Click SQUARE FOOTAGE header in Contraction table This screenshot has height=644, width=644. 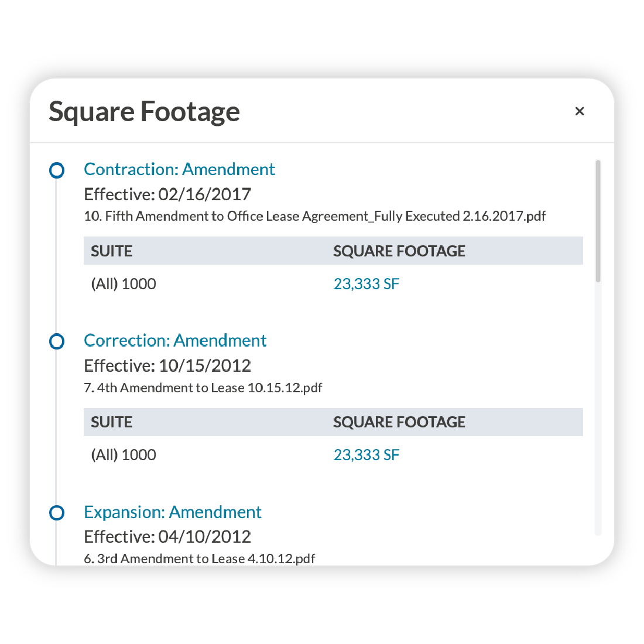click(x=399, y=251)
